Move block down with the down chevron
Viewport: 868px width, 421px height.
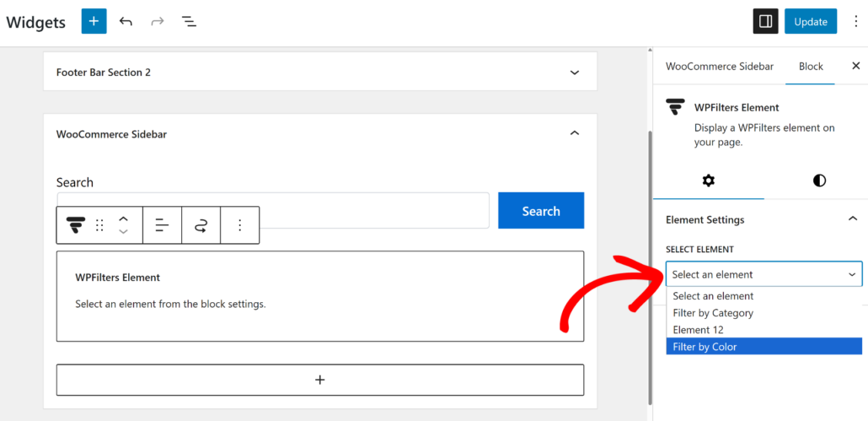123,231
